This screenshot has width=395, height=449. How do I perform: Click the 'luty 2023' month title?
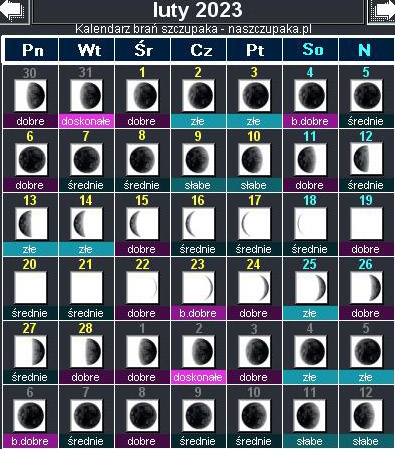[x=198, y=10]
